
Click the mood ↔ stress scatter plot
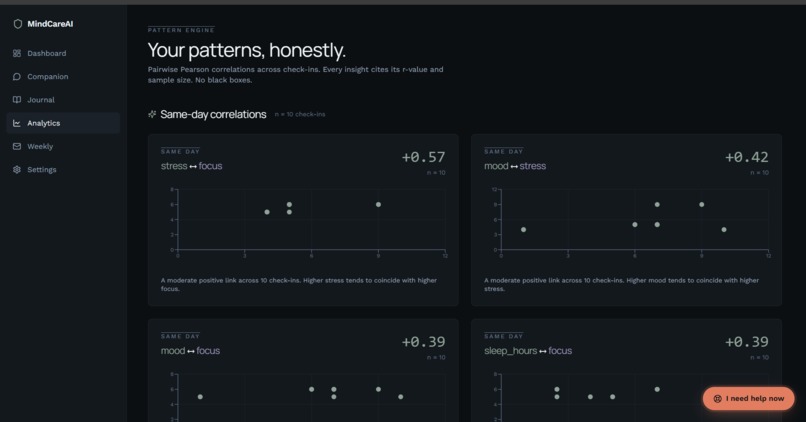tap(631, 223)
